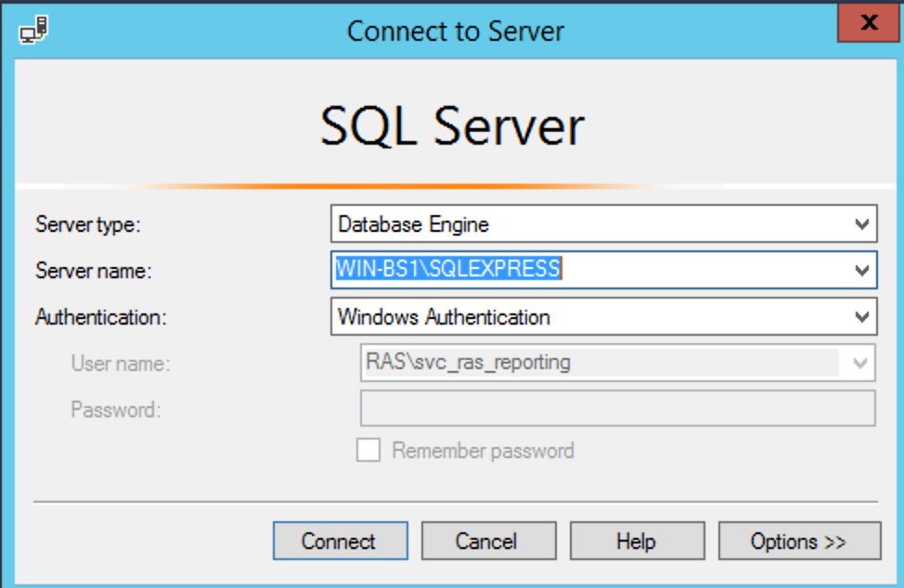Click the Connect to Server title text
The height and width of the screenshot is (588, 904).
[455, 31]
